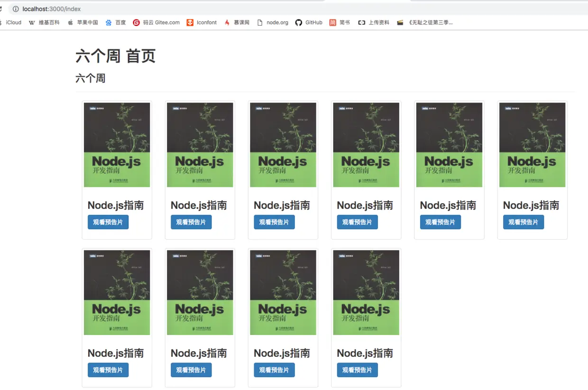Open the GitHub bookmark
This screenshot has height=390, width=588.
pos(309,22)
